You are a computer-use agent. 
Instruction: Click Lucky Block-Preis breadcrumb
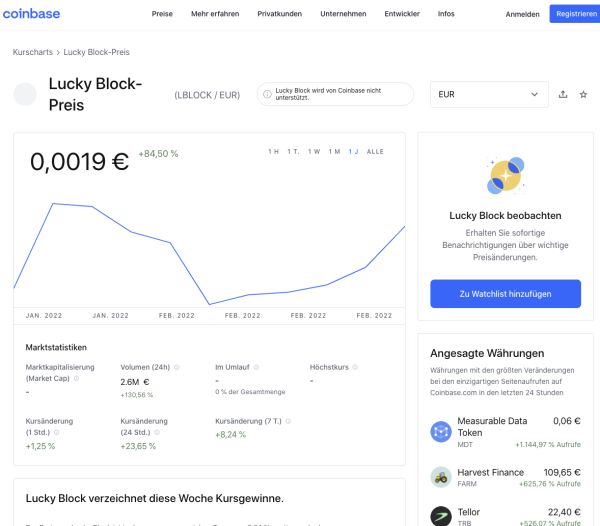96,52
